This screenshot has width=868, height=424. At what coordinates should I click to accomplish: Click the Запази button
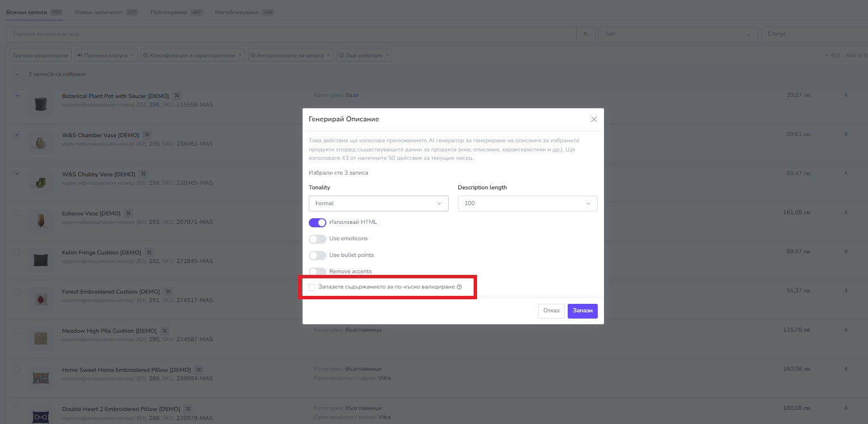582,311
